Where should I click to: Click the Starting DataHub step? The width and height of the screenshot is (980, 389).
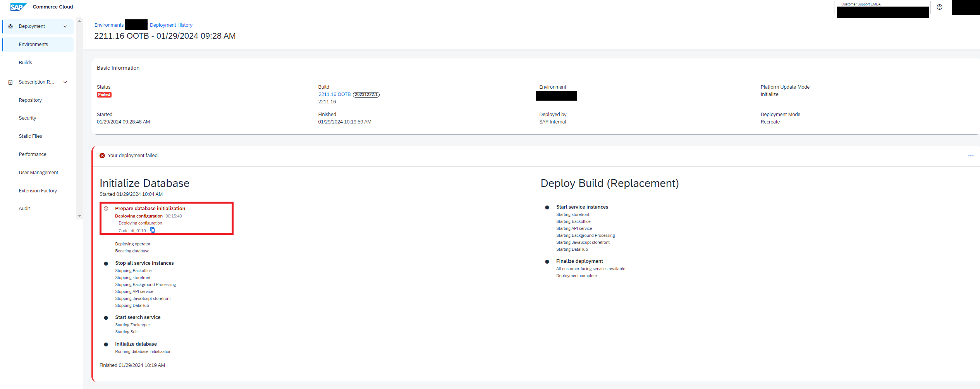click(572, 250)
